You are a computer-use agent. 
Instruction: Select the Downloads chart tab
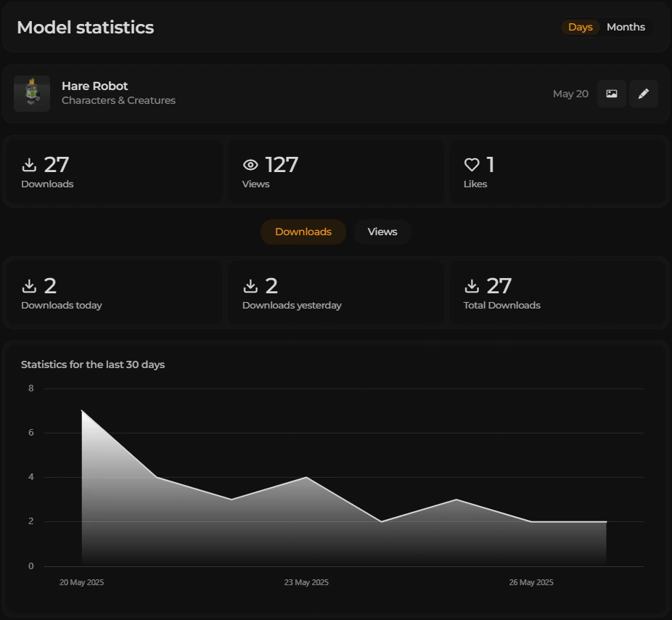(x=303, y=232)
